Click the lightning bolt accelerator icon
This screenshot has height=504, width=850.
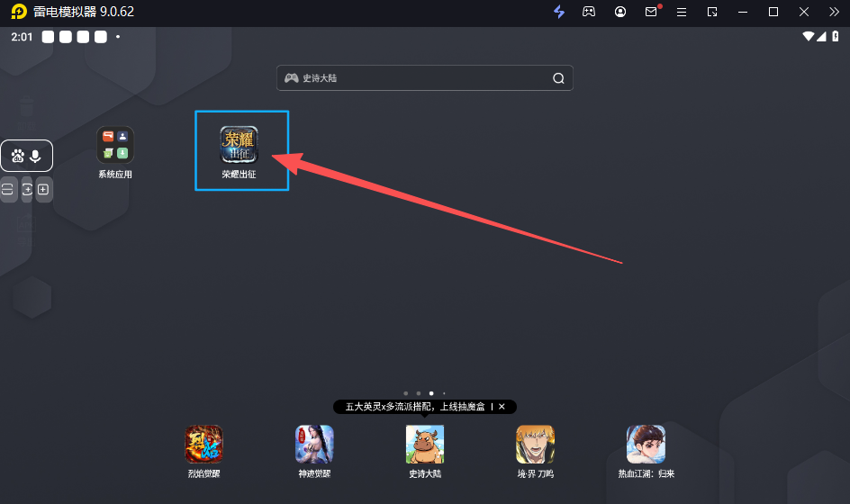pos(559,12)
